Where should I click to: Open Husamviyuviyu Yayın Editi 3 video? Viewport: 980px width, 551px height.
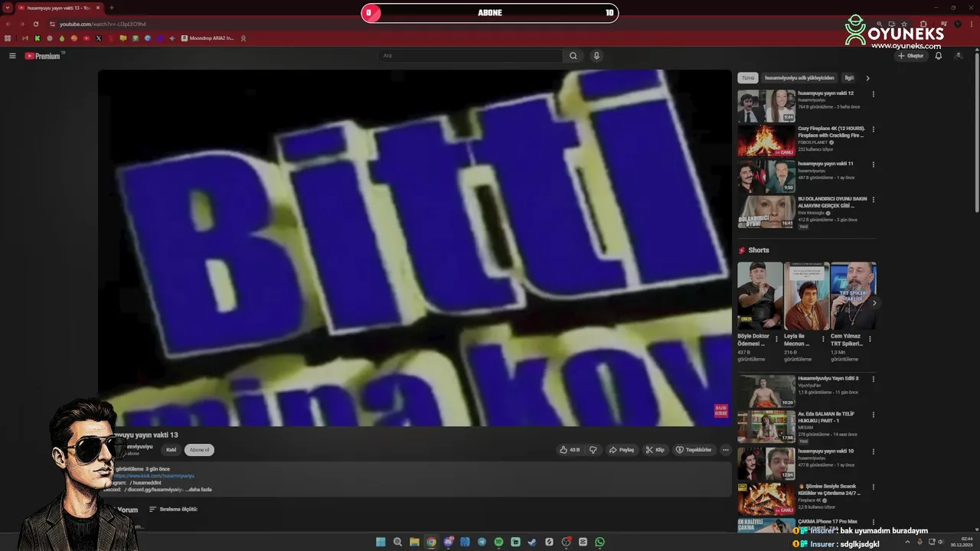click(x=766, y=391)
